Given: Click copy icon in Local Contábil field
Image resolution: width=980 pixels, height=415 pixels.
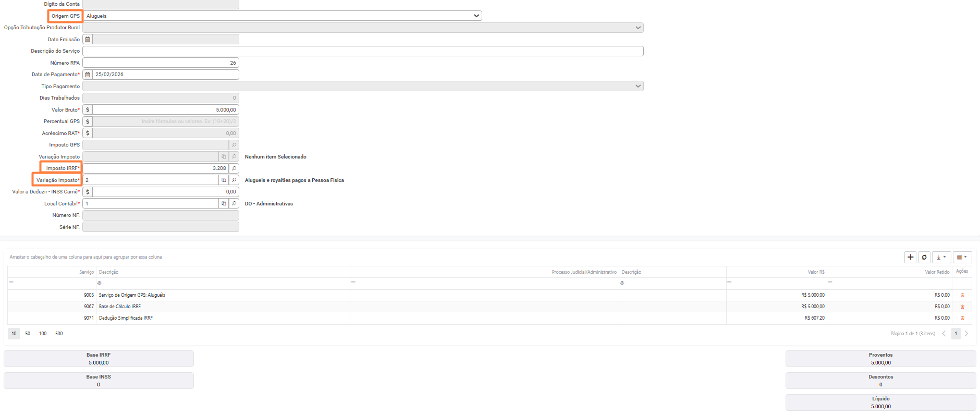Looking at the screenshot, I should tap(224, 204).
